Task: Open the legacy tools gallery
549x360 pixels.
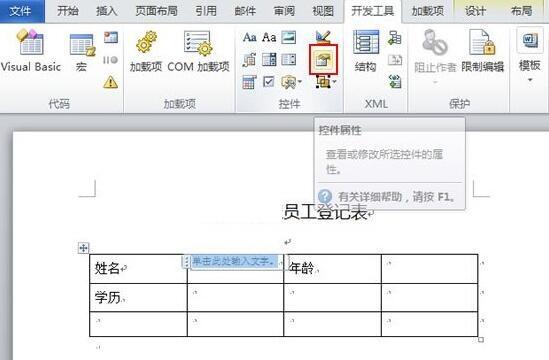Action: click(x=289, y=82)
